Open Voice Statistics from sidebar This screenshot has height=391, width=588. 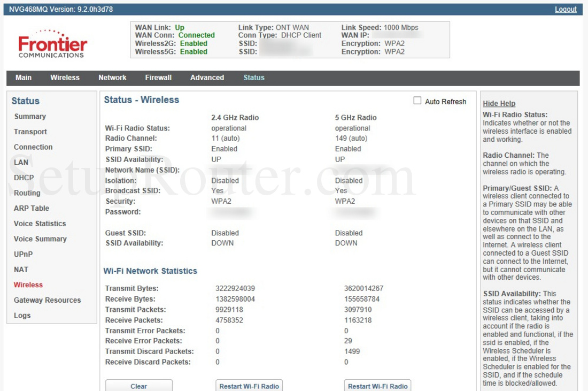[40, 224]
